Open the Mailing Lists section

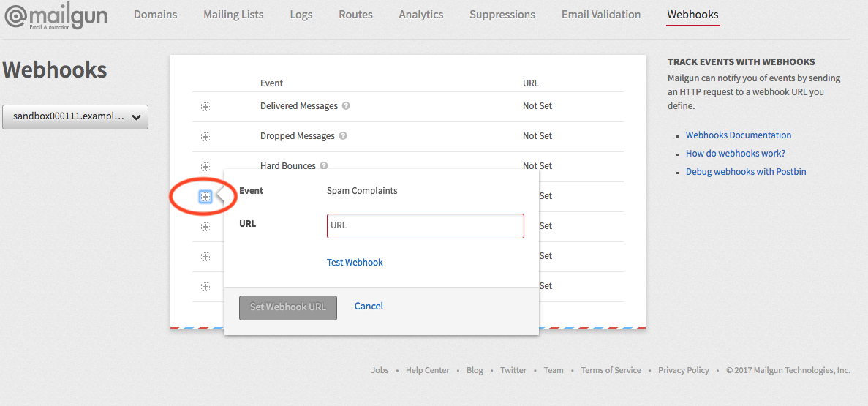click(233, 15)
